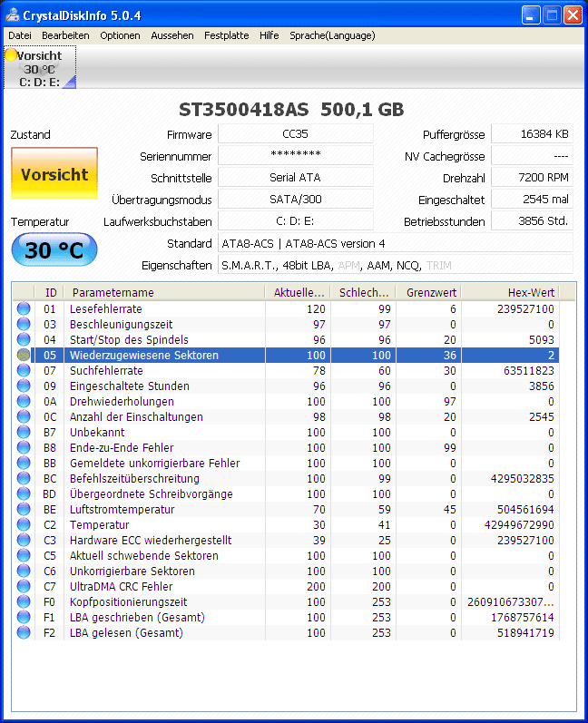Open the Datei menu
The height and width of the screenshot is (723, 588).
coord(20,35)
